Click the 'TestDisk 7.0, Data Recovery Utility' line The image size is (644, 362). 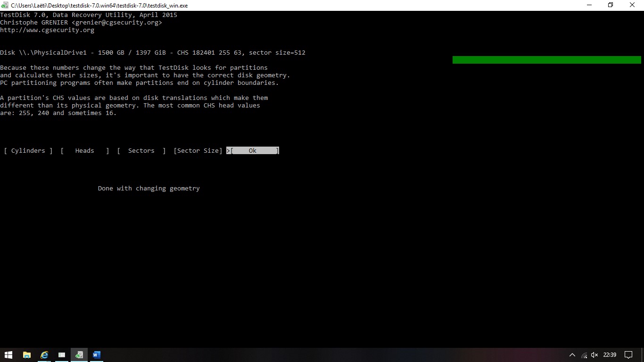(x=89, y=15)
